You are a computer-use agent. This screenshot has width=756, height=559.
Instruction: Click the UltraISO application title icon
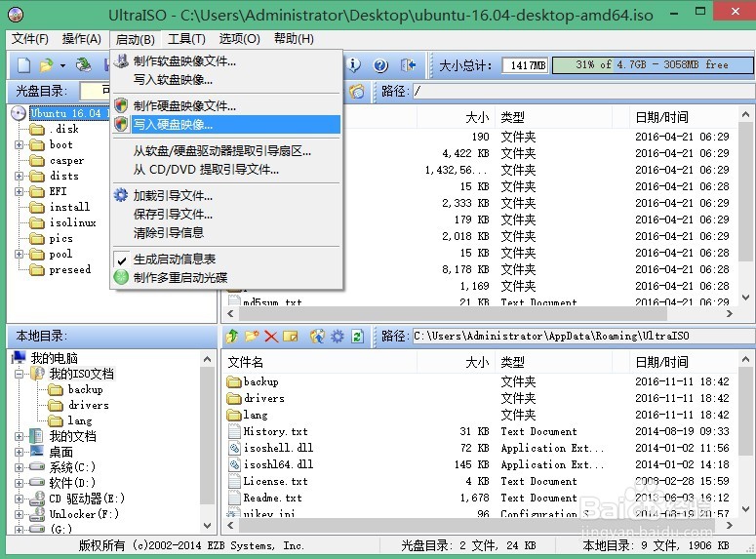pyautogui.click(x=16, y=15)
